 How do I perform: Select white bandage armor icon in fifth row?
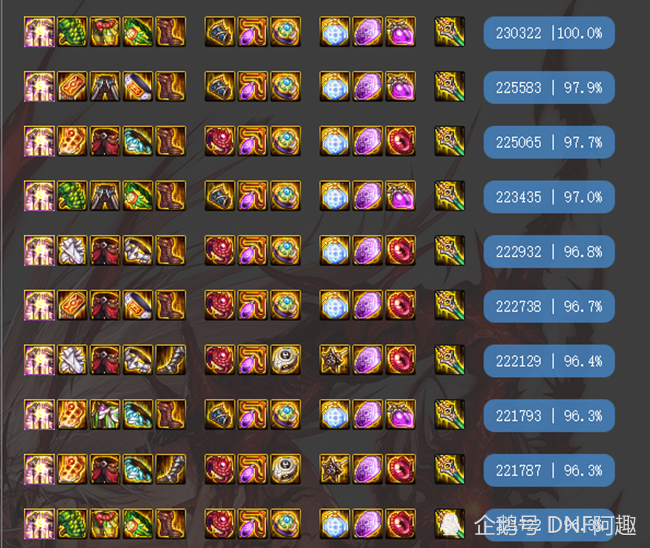point(72,250)
